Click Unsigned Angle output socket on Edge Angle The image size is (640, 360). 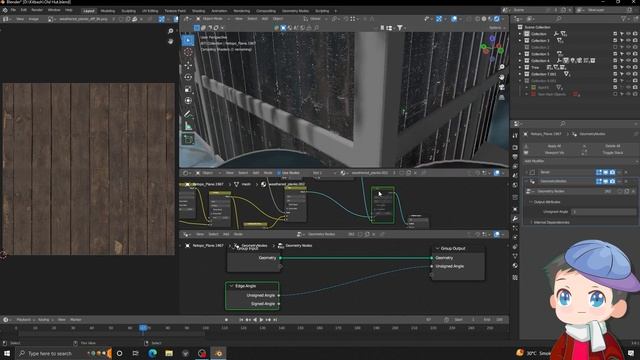(279, 295)
